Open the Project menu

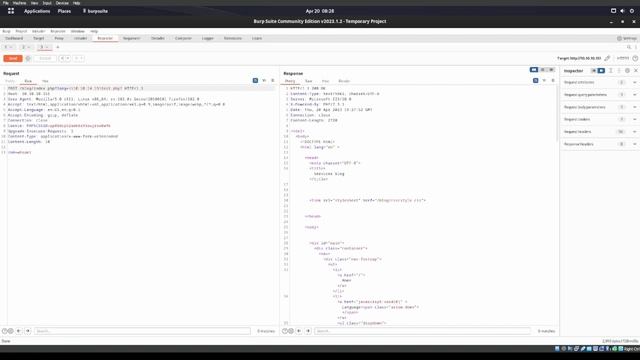pos(21,31)
